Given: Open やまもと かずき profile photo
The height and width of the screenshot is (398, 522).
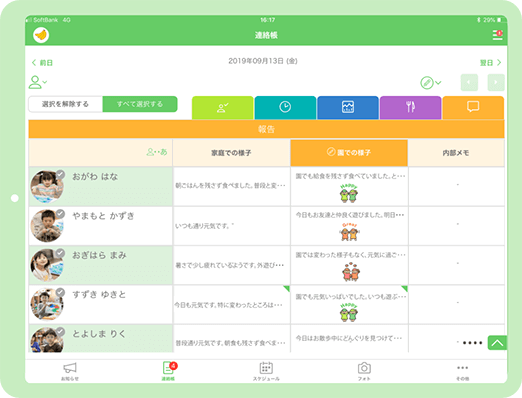Looking at the screenshot, I should click(x=47, y=226).
